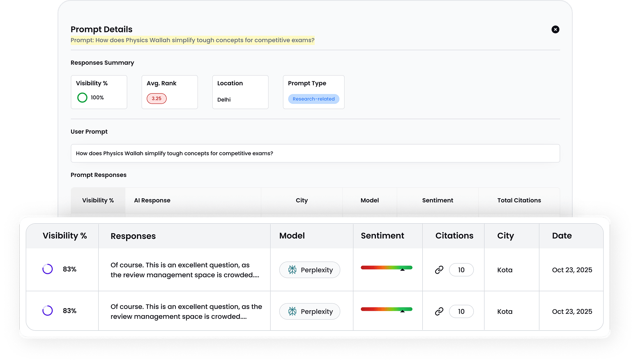Click the User Prompt text field
The image size is (636, 364).
(x=315, y=153)
